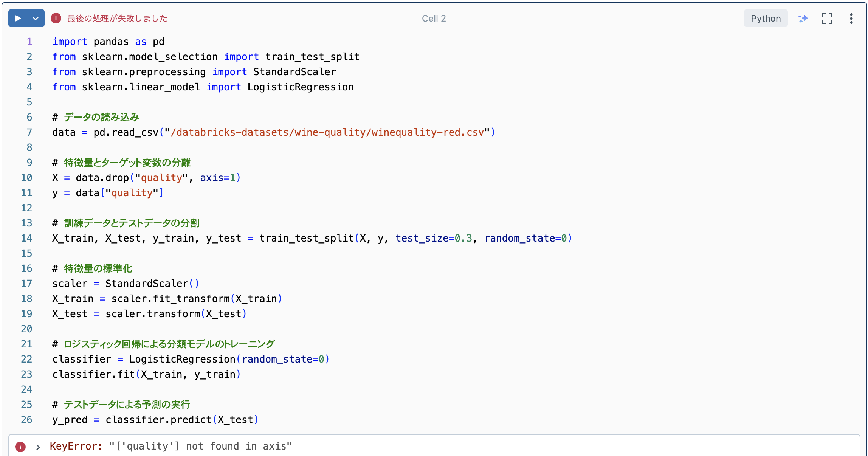Image resolution: width=868 pixels, height=456 pixels.
Task: Open Databricks Assistant with the sparkle icon
Action: [x=804, y=18]
